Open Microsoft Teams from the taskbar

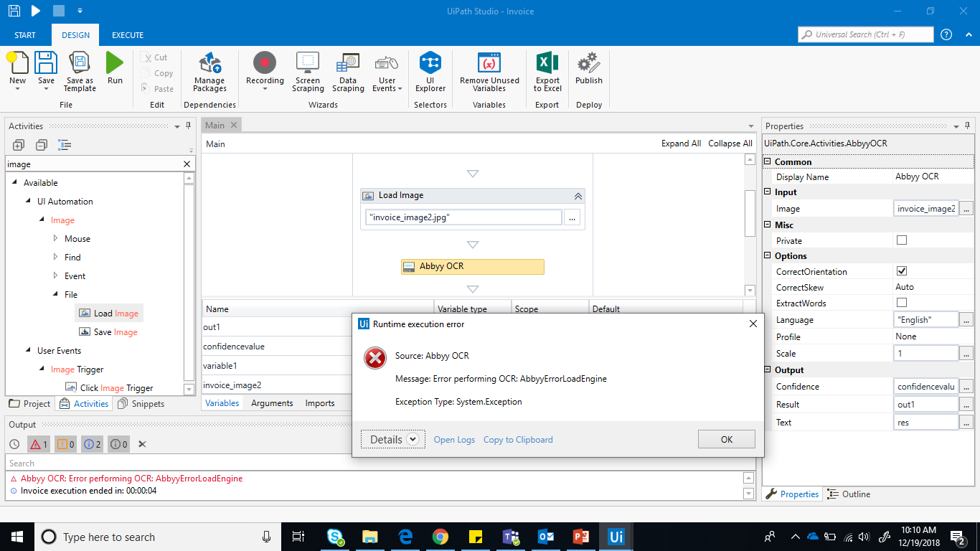[x=511, y=537]
